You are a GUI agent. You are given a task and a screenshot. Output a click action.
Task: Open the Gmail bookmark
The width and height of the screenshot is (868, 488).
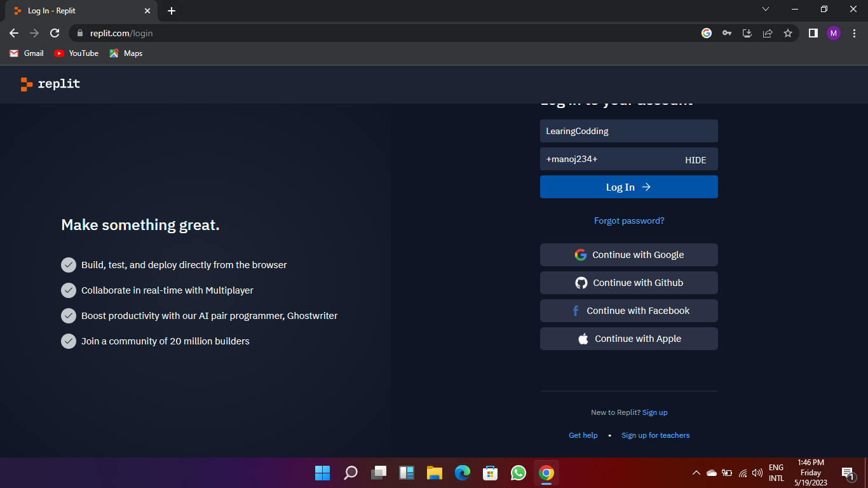pyautogui.click(x=27, y=53)
